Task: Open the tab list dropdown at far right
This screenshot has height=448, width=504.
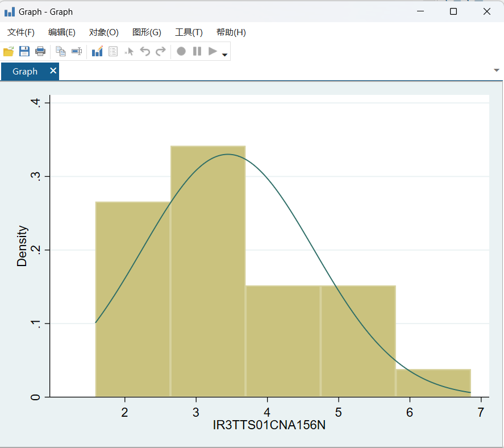Action: click(x=496, y=70)
